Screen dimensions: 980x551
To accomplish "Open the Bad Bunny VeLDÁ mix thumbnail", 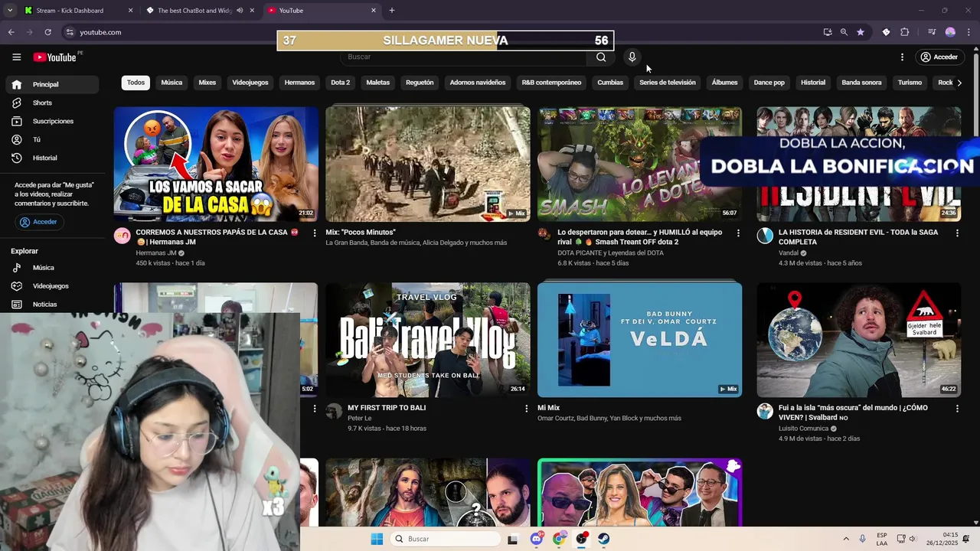I will coord(639,341).
